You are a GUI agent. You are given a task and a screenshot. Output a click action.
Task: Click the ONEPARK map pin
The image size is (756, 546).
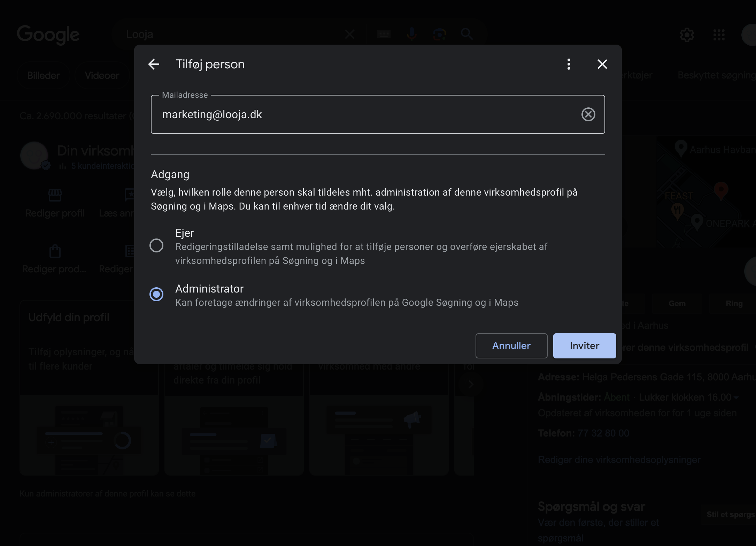pyautogui.click(x=696, y=222)
